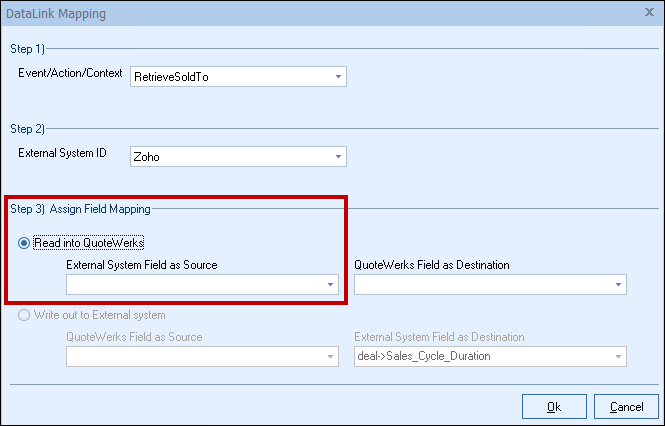Close the DataLink Mapping dialog
The height and width of the screenshot is (426, 665).
click(650, 14)
